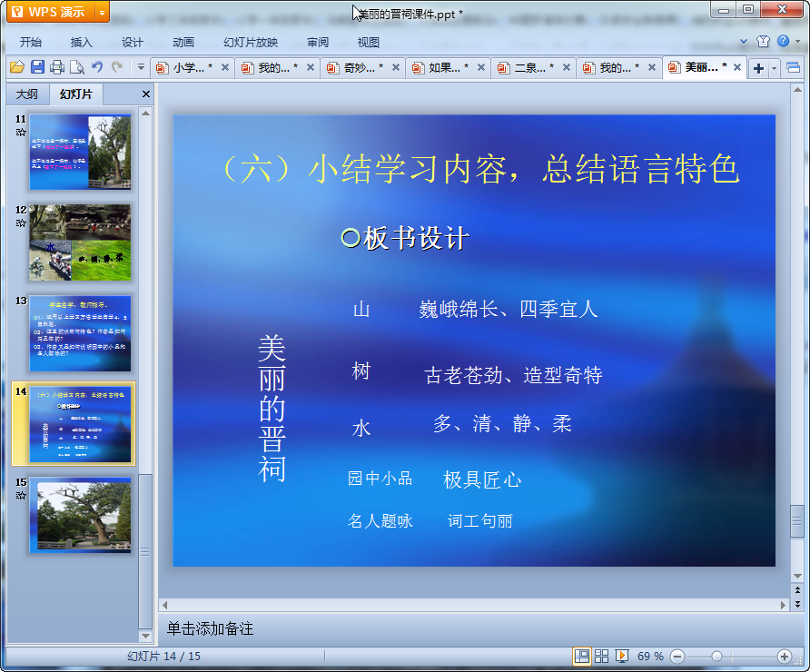Open the WPS 演示 application menu dropdown arrow
Screen dimensions: 810x672
pos(103,13)
